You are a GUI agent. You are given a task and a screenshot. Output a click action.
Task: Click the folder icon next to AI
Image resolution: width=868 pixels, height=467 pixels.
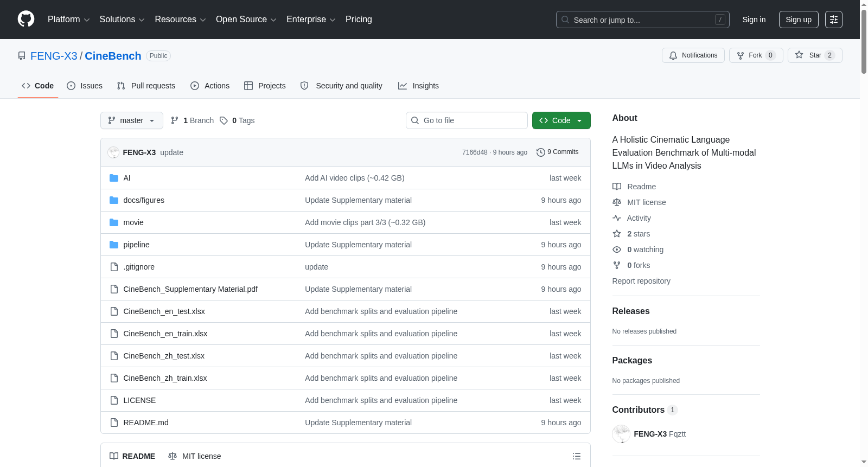[114, 178]
